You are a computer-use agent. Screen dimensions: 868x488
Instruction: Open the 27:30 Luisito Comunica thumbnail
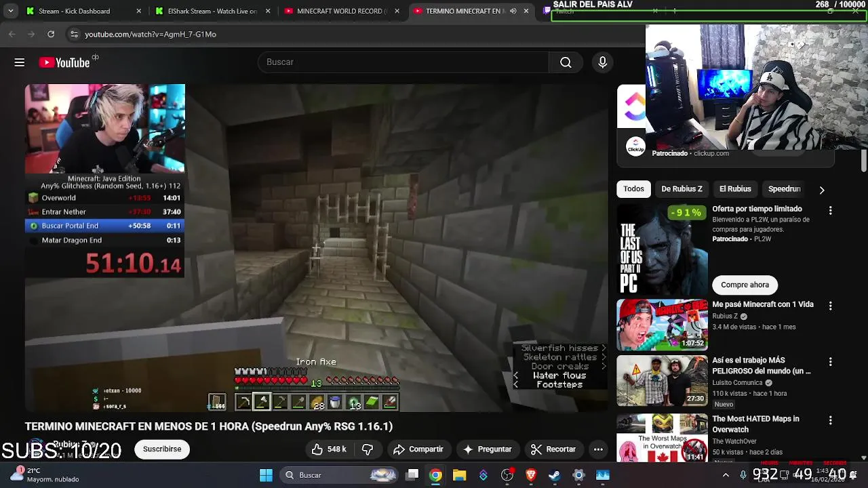[x=662, y=380]
